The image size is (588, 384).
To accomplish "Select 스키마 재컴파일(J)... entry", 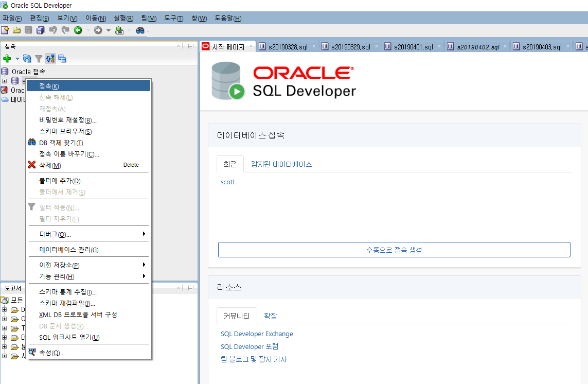I will pyautogui.click(x=88, y=303).
